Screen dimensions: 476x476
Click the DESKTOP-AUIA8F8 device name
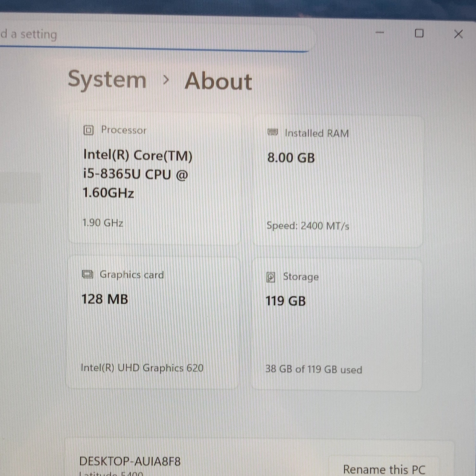(130, 461)
